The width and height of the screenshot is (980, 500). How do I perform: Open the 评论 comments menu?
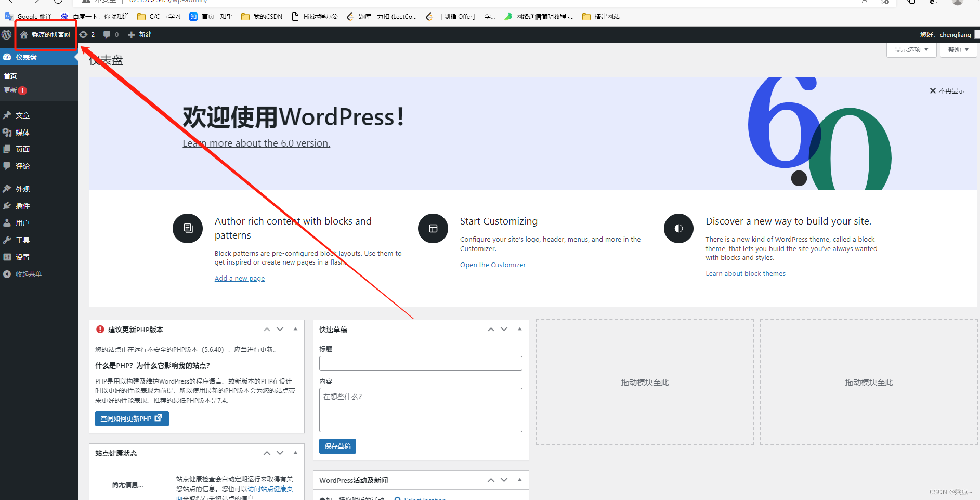[x=39, y=166]
